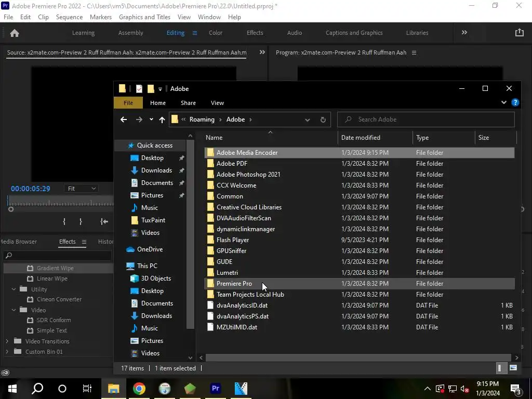
Task: Select Cineon Converter effect
Action: point(59,299)
